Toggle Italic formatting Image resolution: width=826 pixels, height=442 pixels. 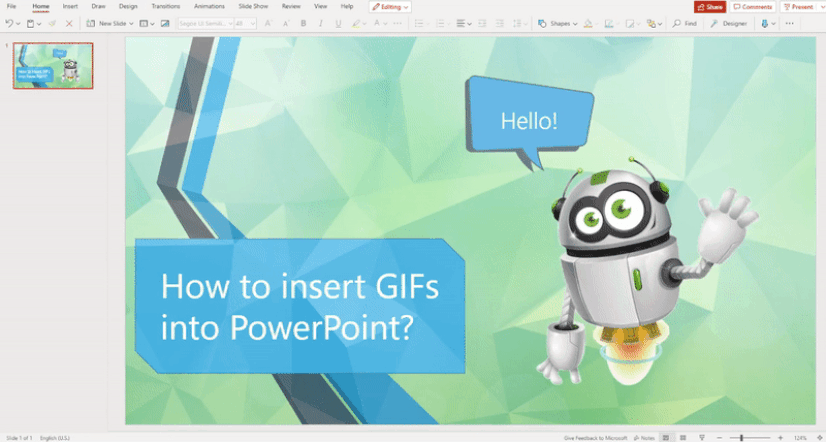point(320,23)
